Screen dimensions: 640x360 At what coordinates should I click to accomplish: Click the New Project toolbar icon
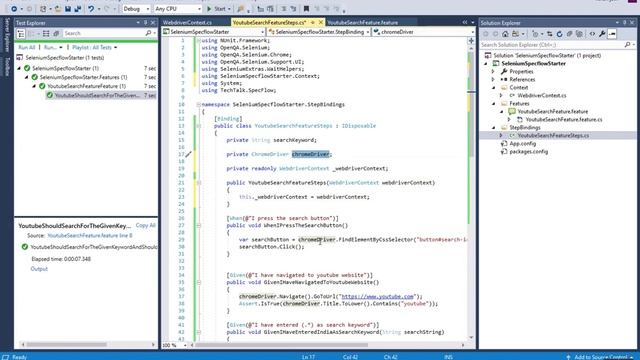tap(43, 9)
